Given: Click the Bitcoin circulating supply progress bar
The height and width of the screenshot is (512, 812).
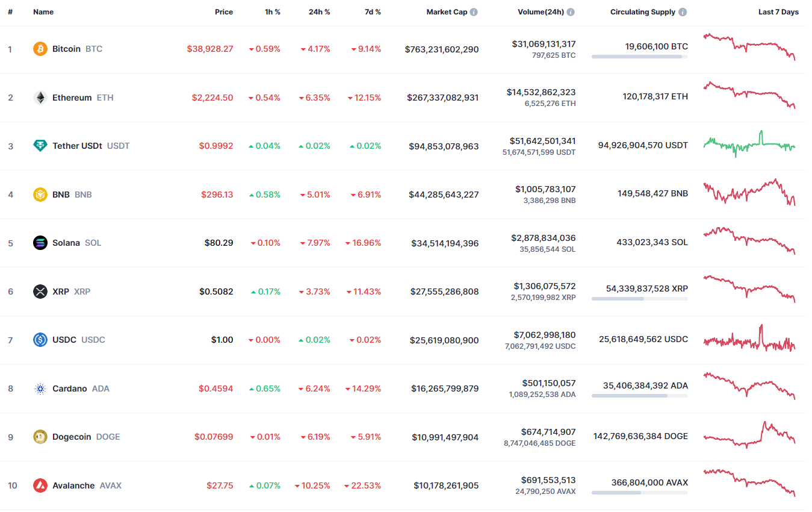Looking at the screenshot, I should (640, 57).
